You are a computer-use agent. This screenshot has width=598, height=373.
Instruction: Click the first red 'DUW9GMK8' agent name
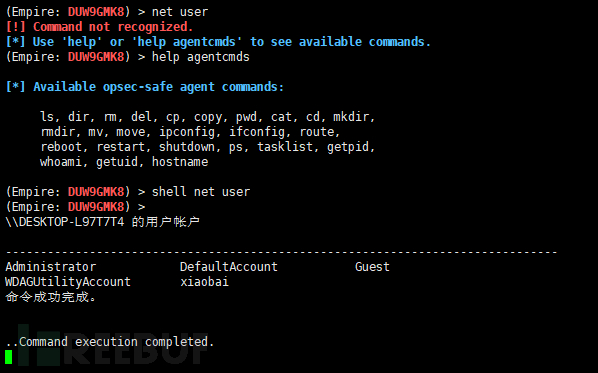(x=96, y=12)
